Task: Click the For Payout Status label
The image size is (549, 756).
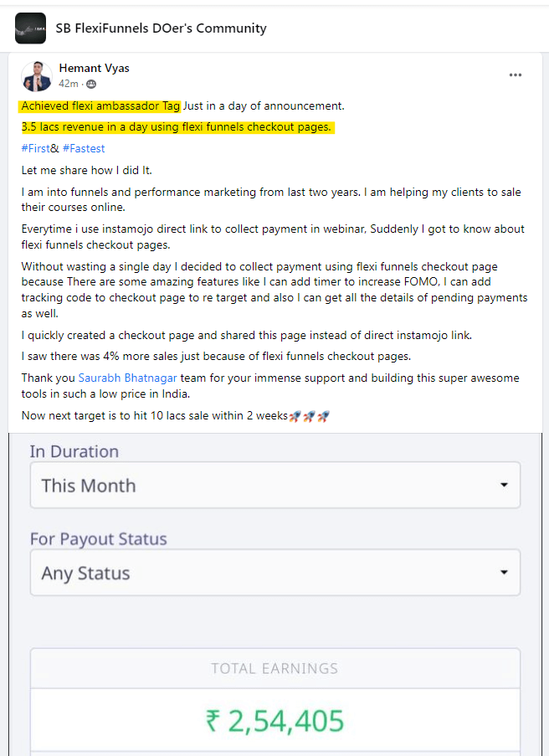Action: tap(98, 539)
